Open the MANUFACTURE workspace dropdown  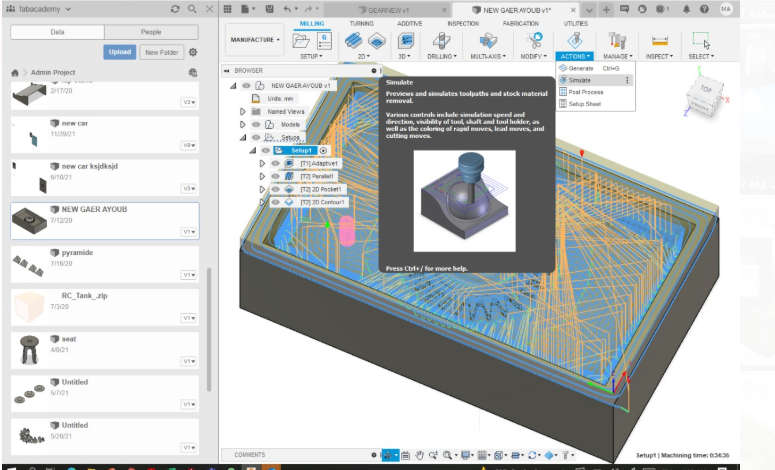(255, 40)
